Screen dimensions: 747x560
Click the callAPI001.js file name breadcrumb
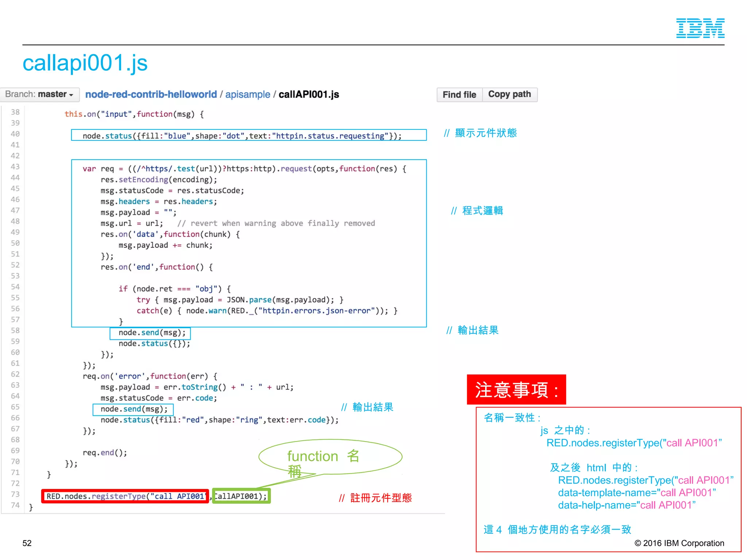(309, 94)
